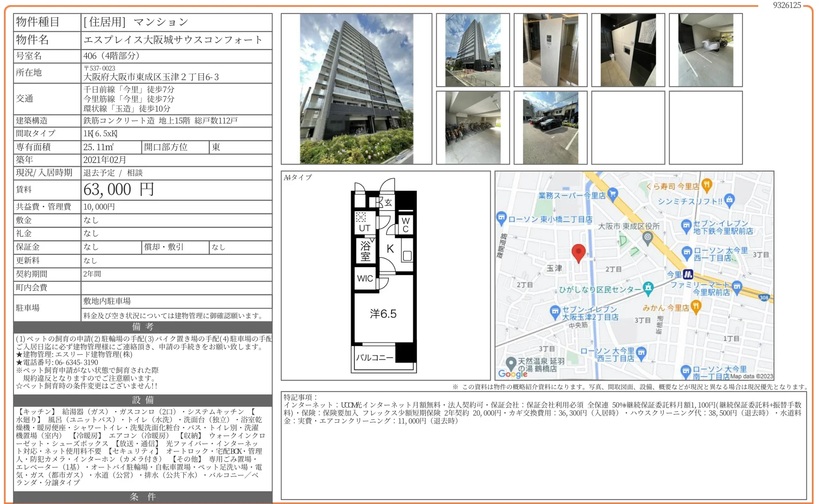Click みかん 今里店 restaurant marker

tap(696, 306)
